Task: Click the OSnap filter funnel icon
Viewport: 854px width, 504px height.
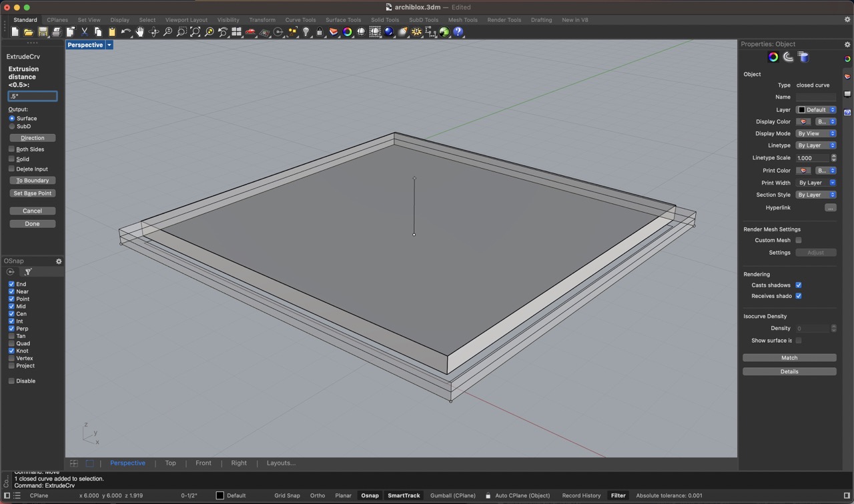Action: [x=27, y=272]
